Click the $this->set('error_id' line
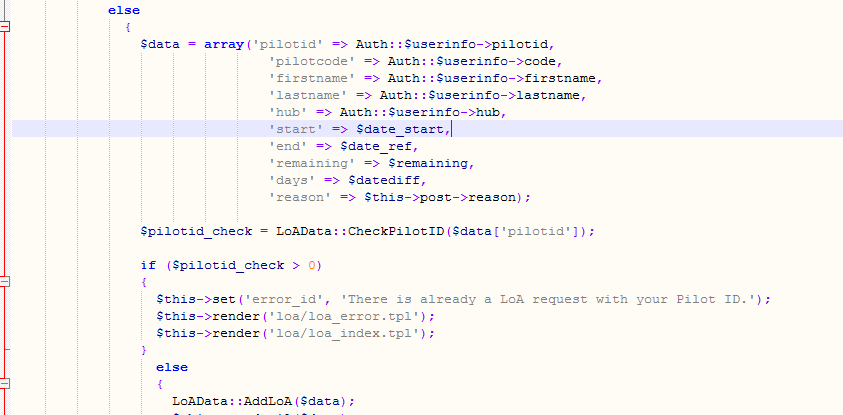 pyautogui.click(x=464, y=299)
